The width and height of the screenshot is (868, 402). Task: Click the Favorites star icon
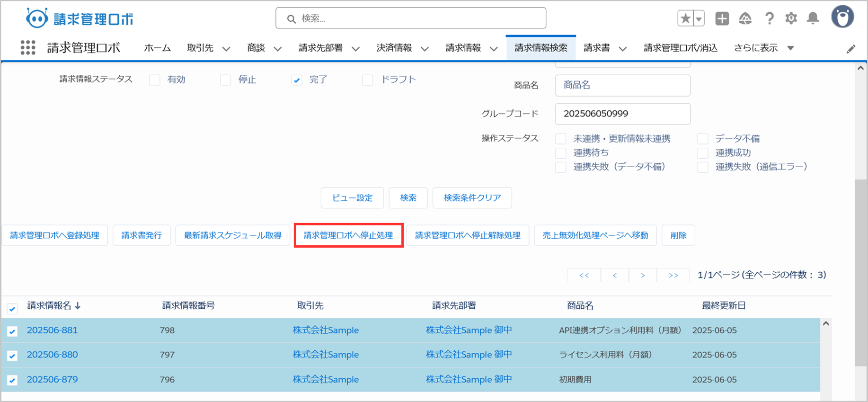685,19
